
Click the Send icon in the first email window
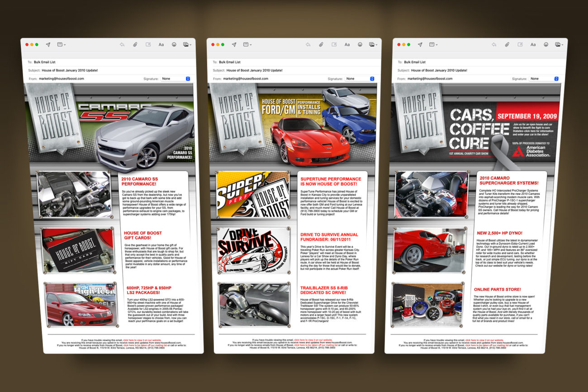click(48, 44)
